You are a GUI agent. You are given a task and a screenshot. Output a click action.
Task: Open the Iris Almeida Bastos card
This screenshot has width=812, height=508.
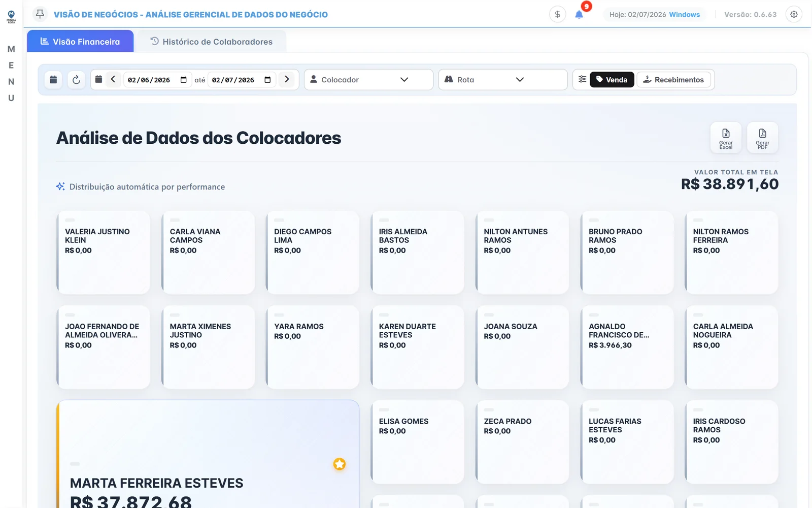click(x=417, y=252)
